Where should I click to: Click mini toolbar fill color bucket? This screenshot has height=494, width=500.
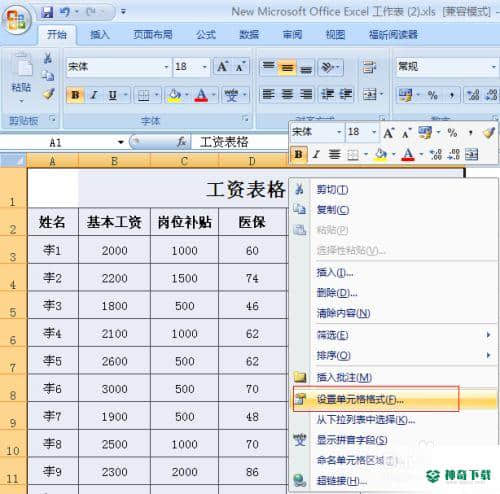point(380,154)
